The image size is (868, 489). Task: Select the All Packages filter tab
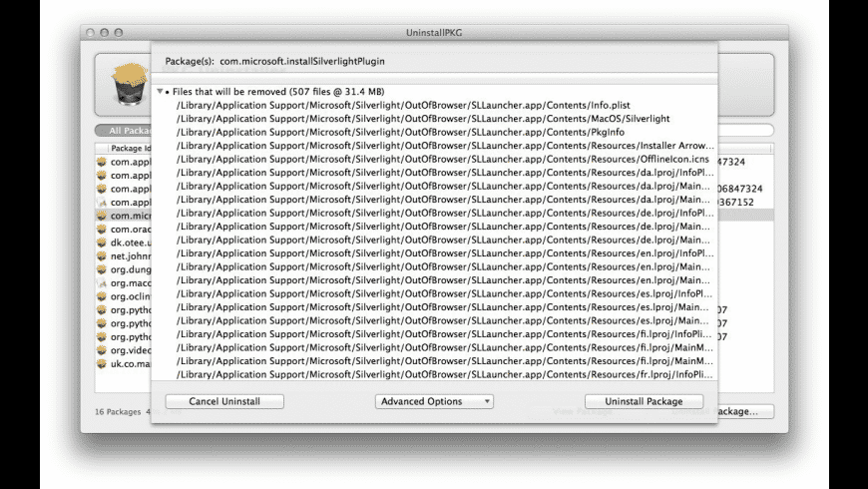[x=124, y=131]
